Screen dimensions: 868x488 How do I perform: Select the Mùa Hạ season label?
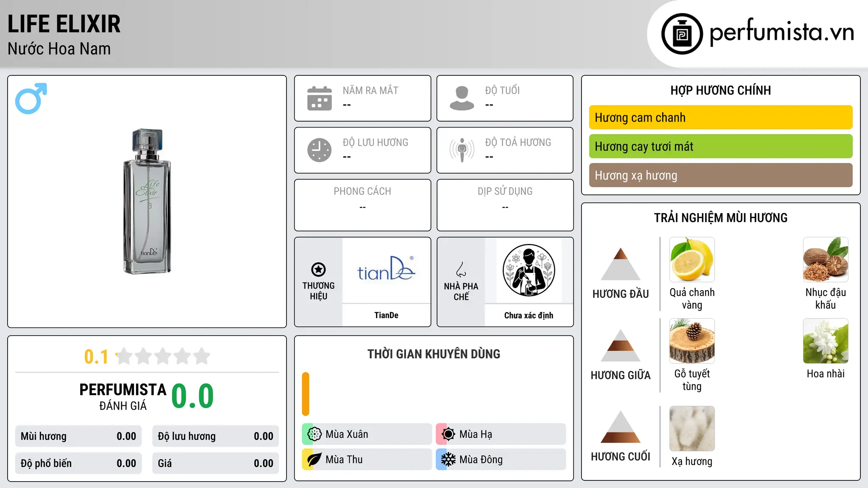tap(476, 434)
